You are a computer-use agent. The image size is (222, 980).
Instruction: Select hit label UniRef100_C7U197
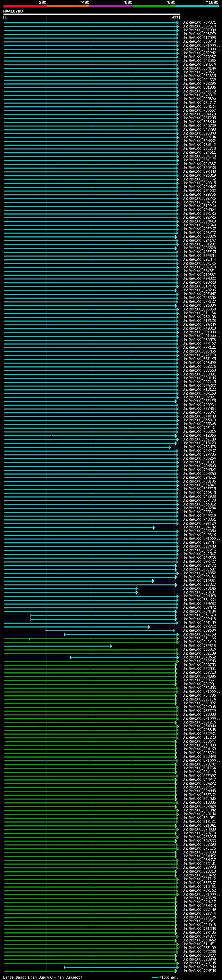tap(199, 592)
